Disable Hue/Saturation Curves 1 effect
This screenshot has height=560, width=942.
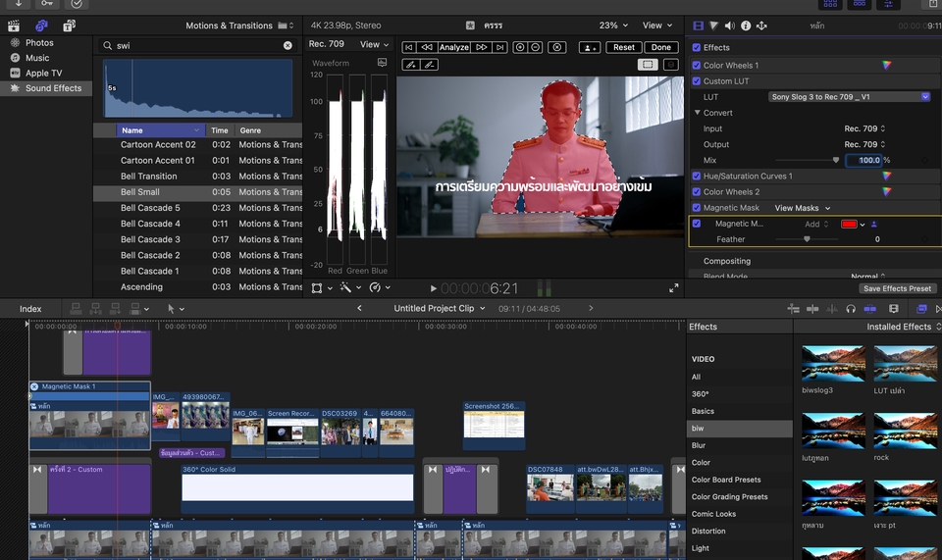pos(697,176)
